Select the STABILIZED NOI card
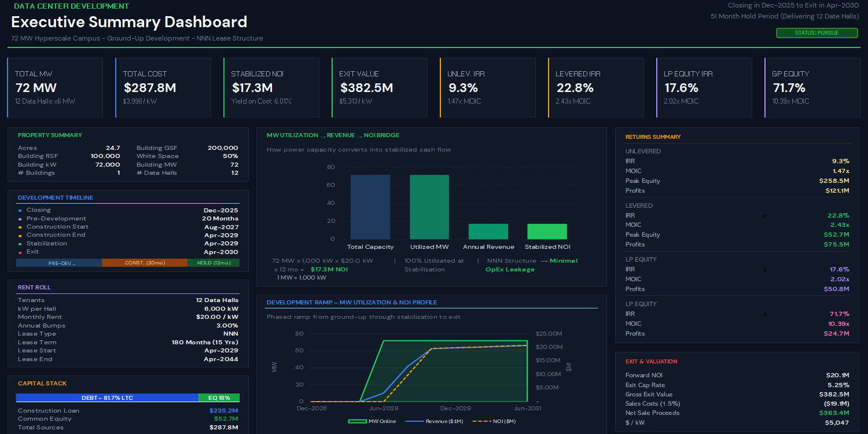Viewport: 868px width, 434px height. (271, 87)
